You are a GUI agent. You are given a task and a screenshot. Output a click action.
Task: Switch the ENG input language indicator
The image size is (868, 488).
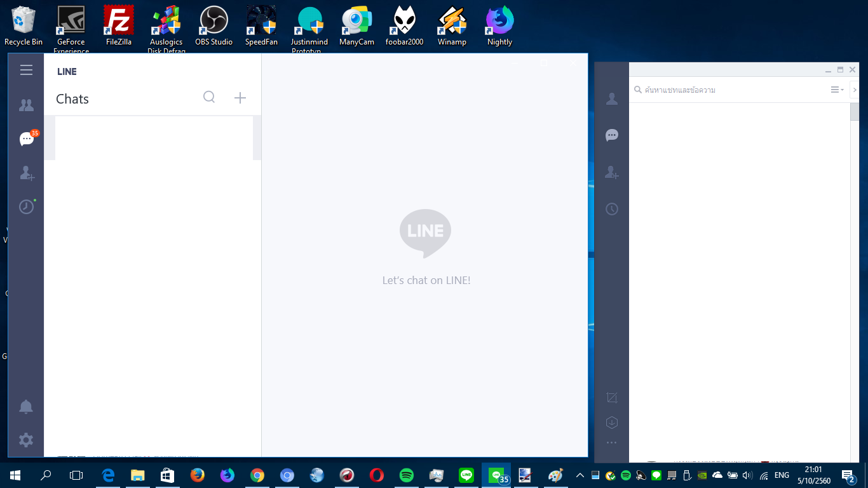point(782,475)
